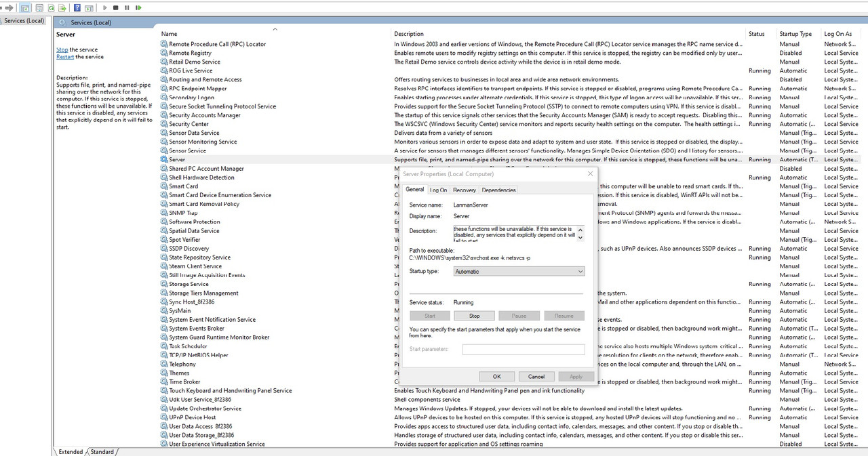Toggle the Show/Hide Action Pane toolbar icon
The width and height of the screenshot is (868, 456).
(89, 7)
